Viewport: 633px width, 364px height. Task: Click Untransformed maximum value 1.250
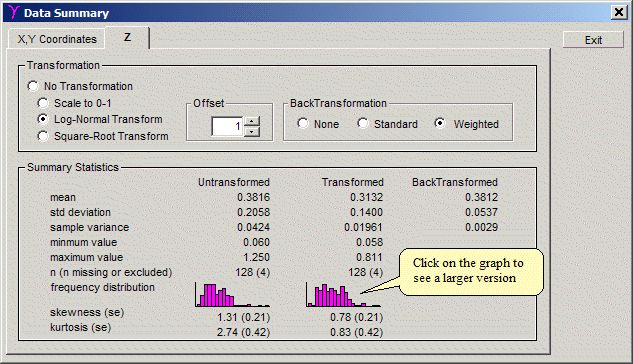[256, 257]
